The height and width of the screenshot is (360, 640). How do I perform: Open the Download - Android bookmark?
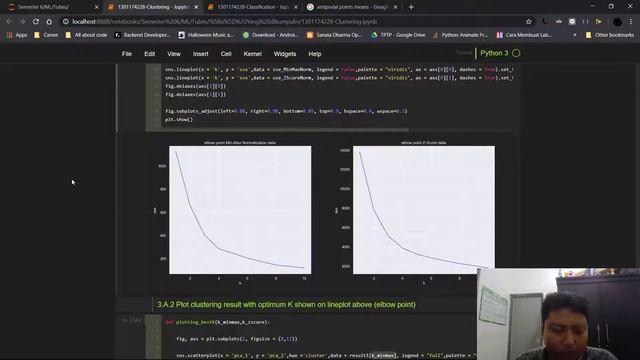[271, 35]
